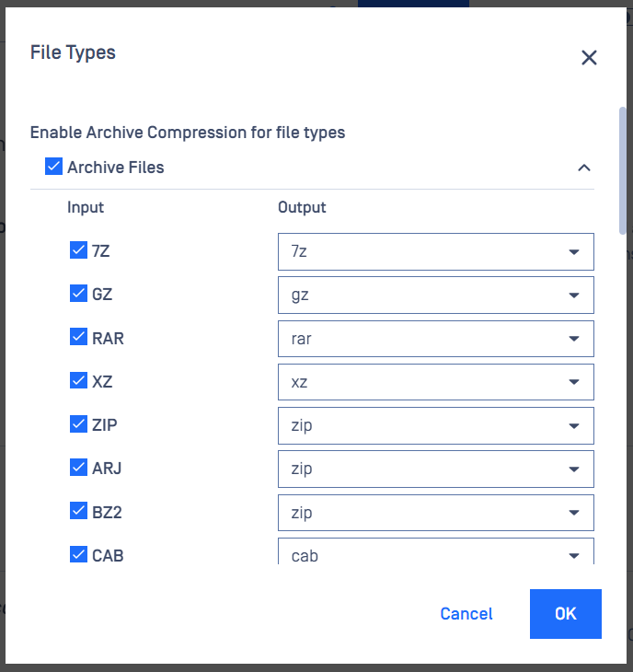Close the File Types dialog
The image size is (633, 672).
[x=589, y=57]
